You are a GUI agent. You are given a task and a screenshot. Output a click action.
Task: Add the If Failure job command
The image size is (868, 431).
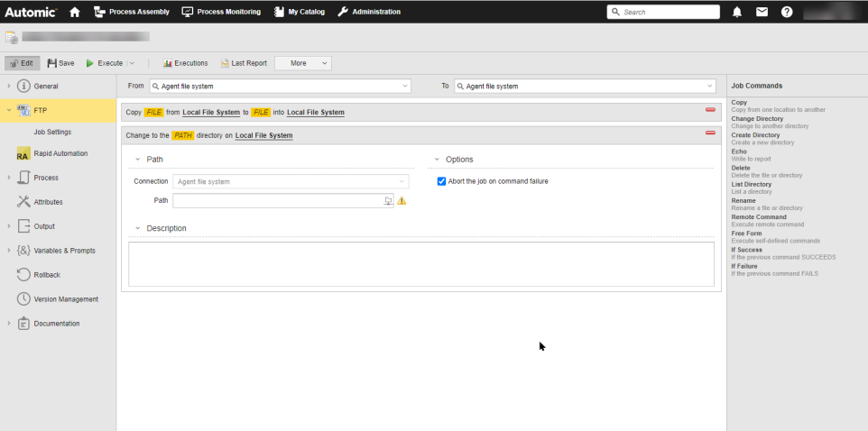point(744,266)
